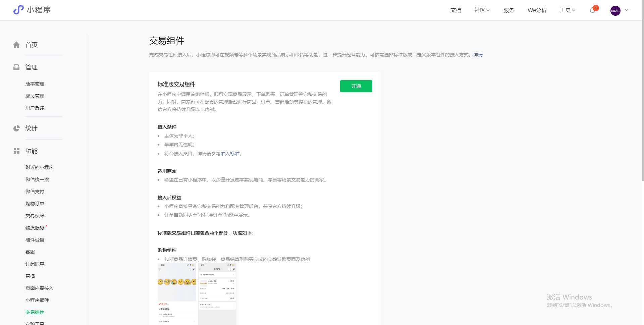Open 成员管理 page
This screenshot has height=325, width=644.
[x=35, y=96]
